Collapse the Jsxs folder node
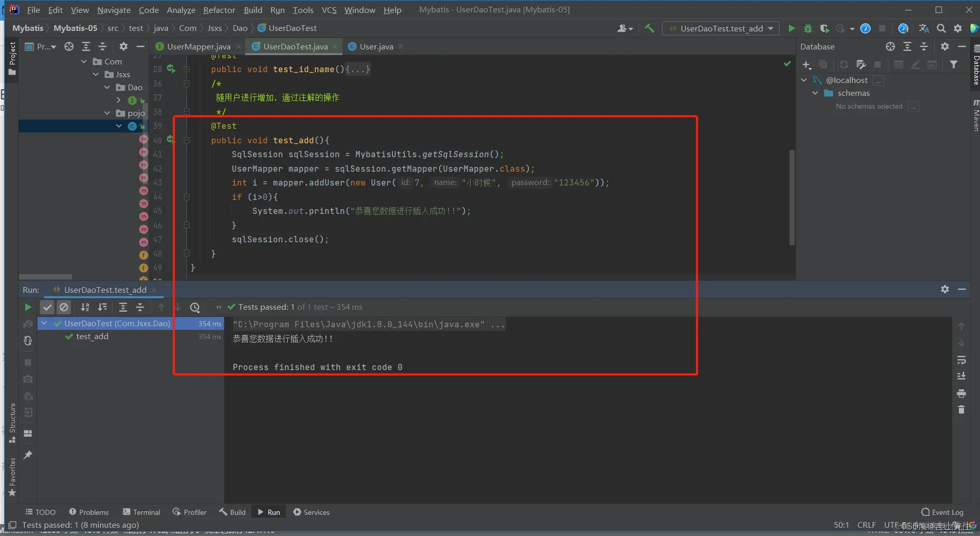Screen dimensions: 980x536 96,74
